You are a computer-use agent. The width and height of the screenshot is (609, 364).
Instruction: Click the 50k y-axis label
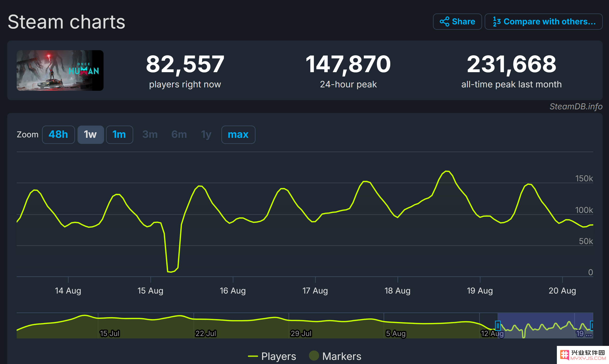click(x=586, y=241)
